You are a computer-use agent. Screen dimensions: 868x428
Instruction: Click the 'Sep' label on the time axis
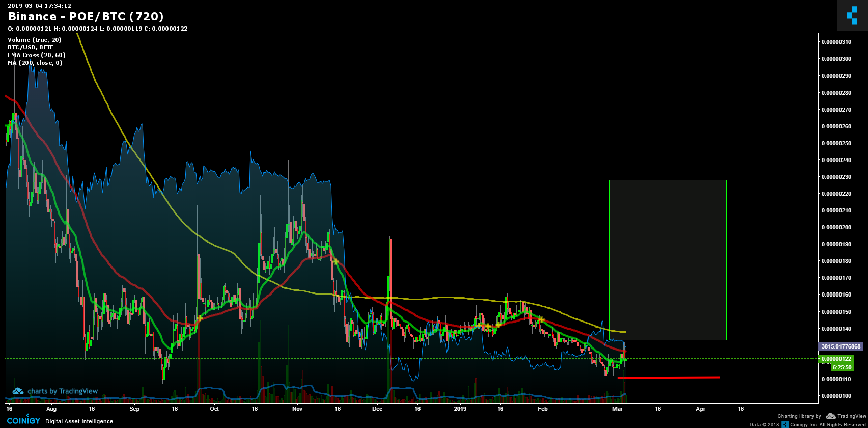(x=134, y=409)
